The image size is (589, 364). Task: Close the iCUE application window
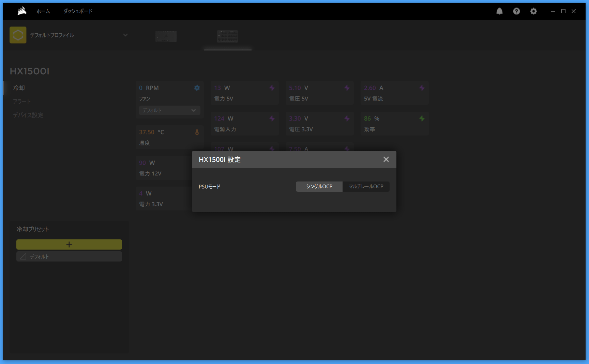pos(574,11)
